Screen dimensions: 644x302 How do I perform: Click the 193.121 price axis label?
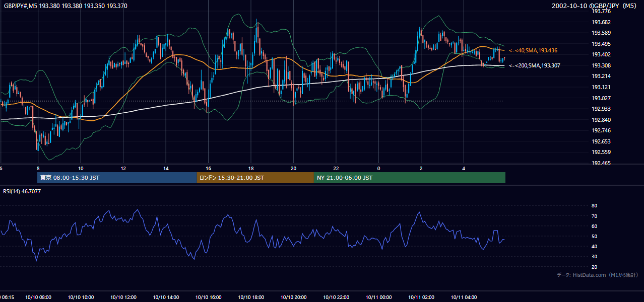click(601, 87)
